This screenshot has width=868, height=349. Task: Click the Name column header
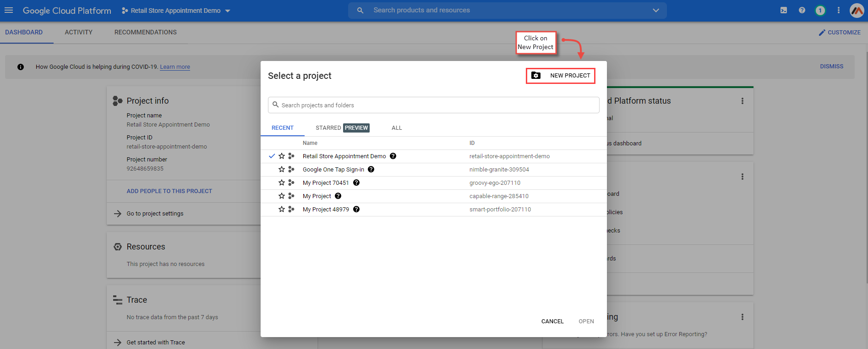click(310, 143)
